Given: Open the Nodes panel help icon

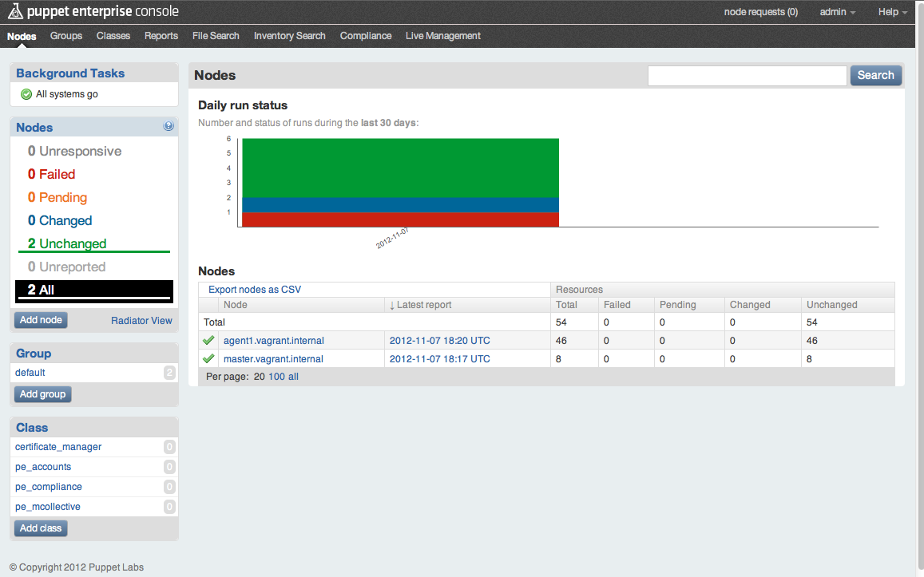Looking at the screenshot, I should 169,126.
